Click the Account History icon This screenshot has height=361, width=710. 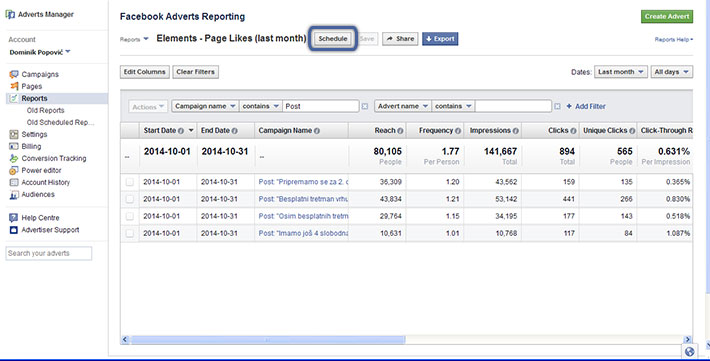(14, 183)
